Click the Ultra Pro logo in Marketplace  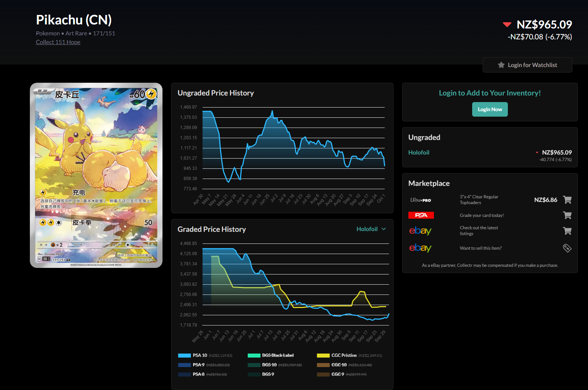pyautogui.click(x=420, y=200)
